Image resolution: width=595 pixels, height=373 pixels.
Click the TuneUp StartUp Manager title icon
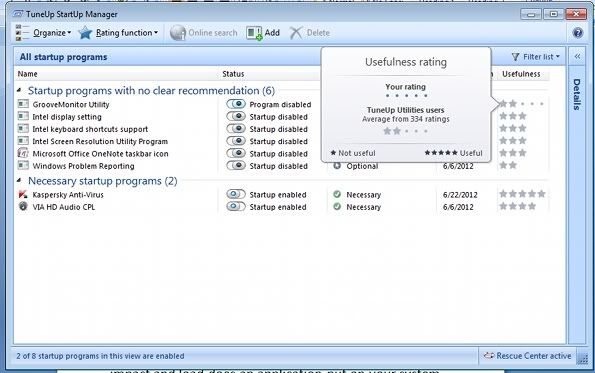[17, 14]
